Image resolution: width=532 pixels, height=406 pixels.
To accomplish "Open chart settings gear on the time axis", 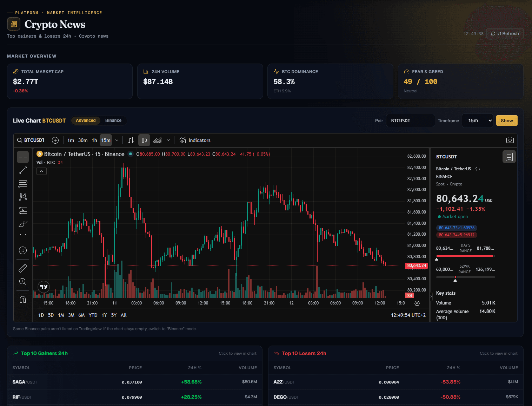I will click(417, 303).
